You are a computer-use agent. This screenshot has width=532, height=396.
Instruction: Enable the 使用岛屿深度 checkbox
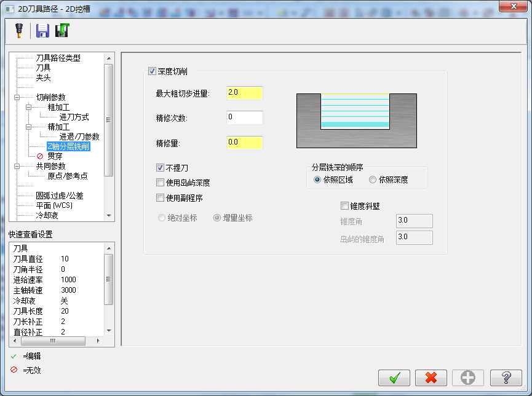(x=161, y=181)
